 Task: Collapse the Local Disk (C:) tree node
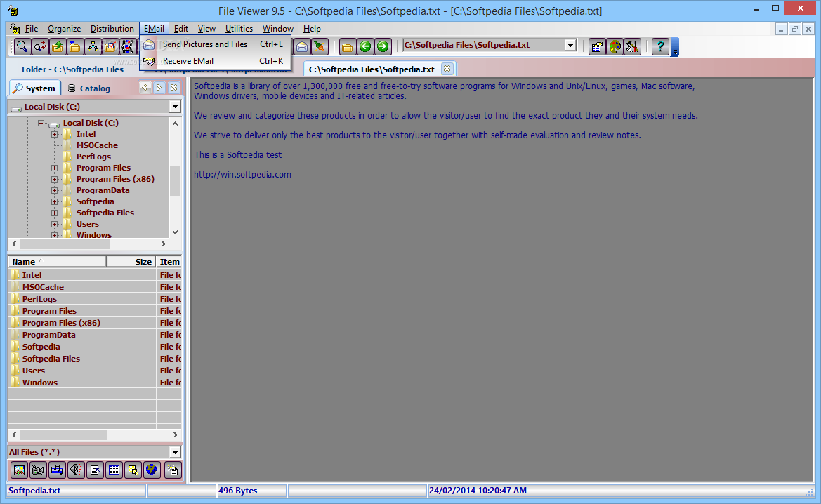41,123
